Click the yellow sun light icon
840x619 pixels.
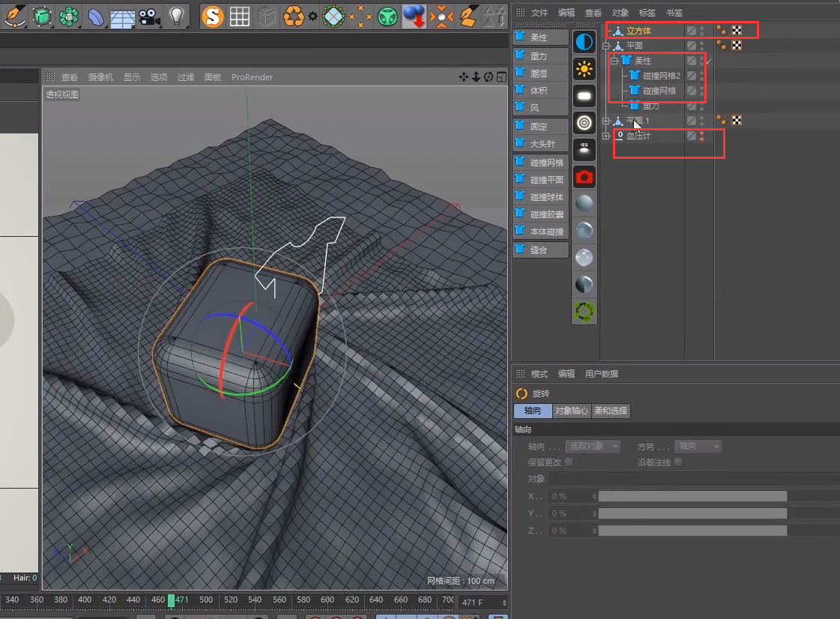tap(584, 69)
